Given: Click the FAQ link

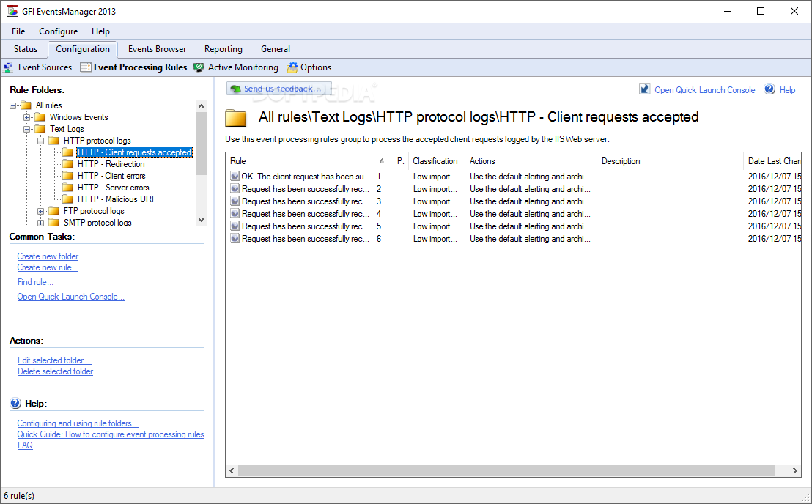Looking at the screenshot, I should (25, 445).
